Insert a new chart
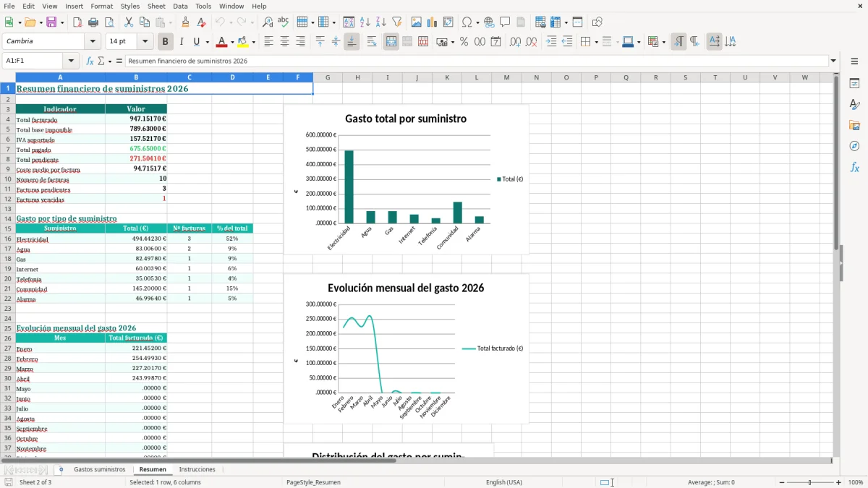This screenshot has height=488, width=868. click(432, 22)
